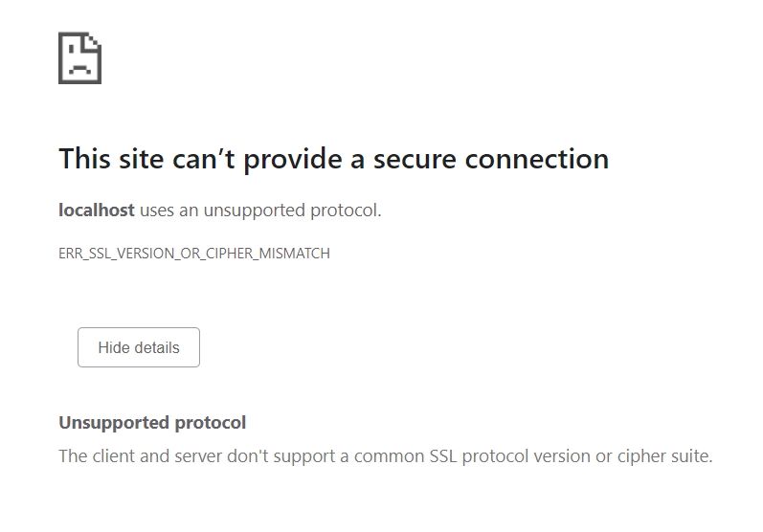Click the word 'MISMATCH' in the error code

(x=296, y=254)
